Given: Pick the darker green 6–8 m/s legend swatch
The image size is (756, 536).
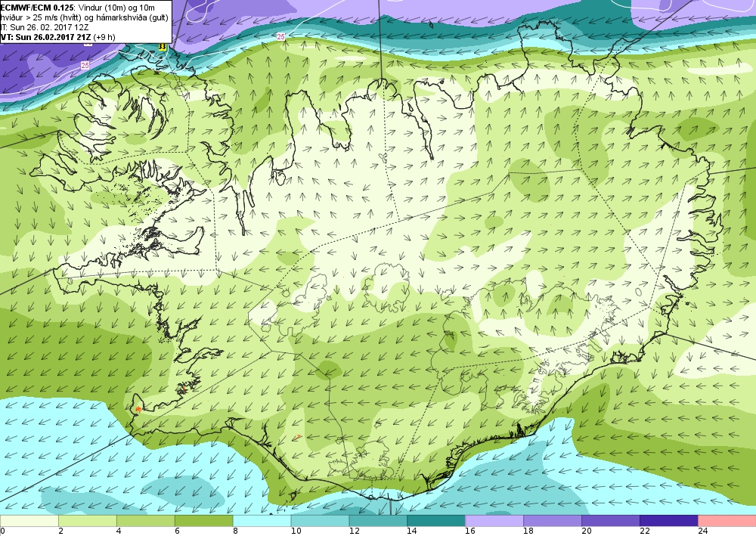Looking at the screenshot, I should click(x=204, y=521).
